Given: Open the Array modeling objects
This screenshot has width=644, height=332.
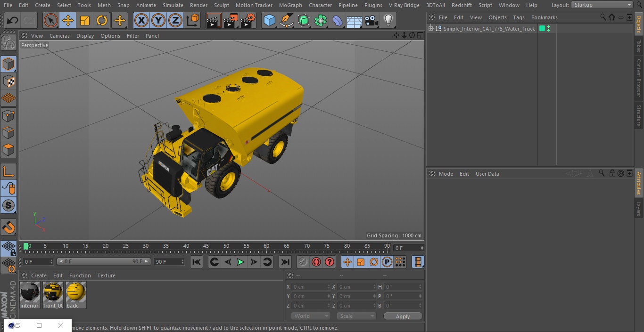Looking at the screenshot, I should tap(321, 20).
